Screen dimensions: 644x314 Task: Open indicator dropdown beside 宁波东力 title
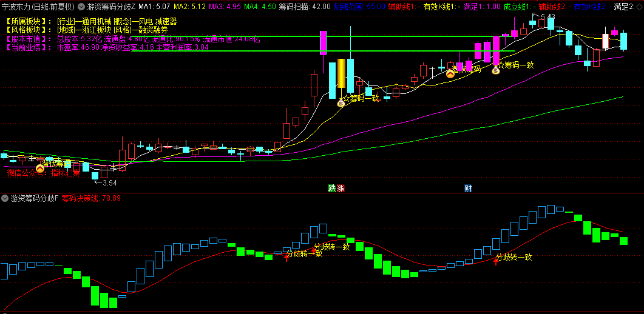click(x=81, y=7)
